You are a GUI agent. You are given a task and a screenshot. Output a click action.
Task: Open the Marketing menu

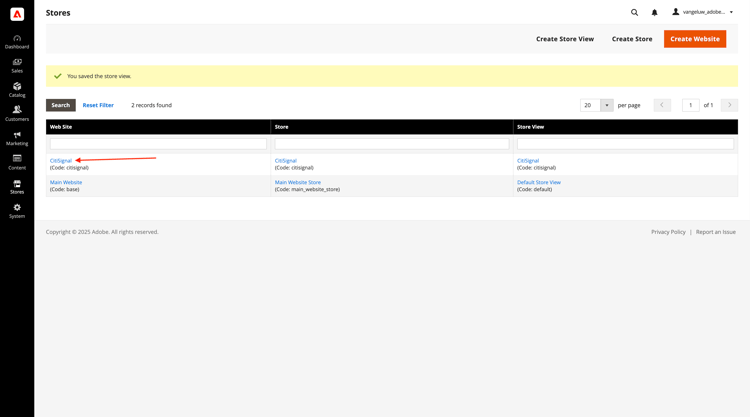coord(17,139)
